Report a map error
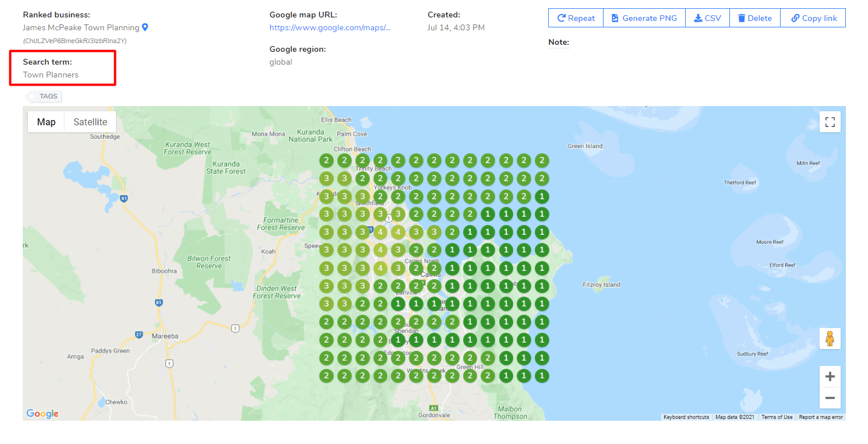Viewport: 868px width, 444px height. pyautogui.click(x=821, y=417)
